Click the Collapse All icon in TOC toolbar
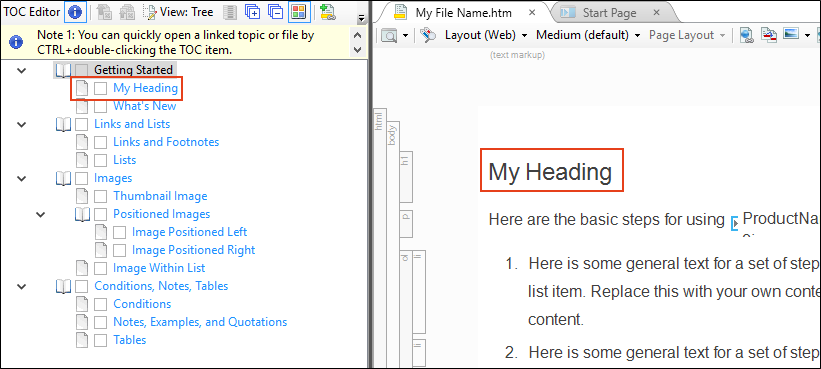The image size is (821, 369). [x=275, y=12]
